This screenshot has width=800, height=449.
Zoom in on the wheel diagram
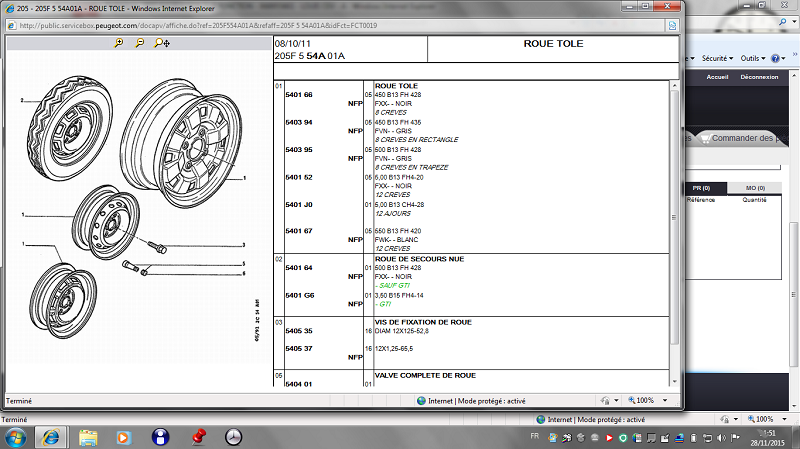tap(118, 43)
